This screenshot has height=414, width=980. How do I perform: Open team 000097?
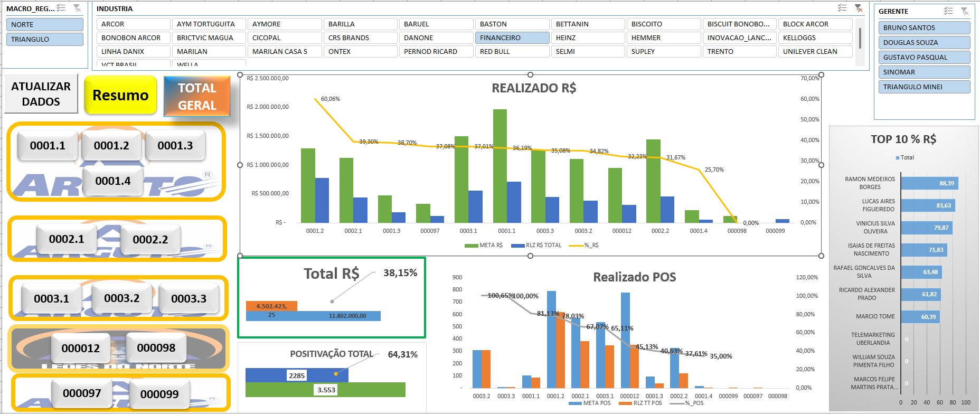click(82, 393)
